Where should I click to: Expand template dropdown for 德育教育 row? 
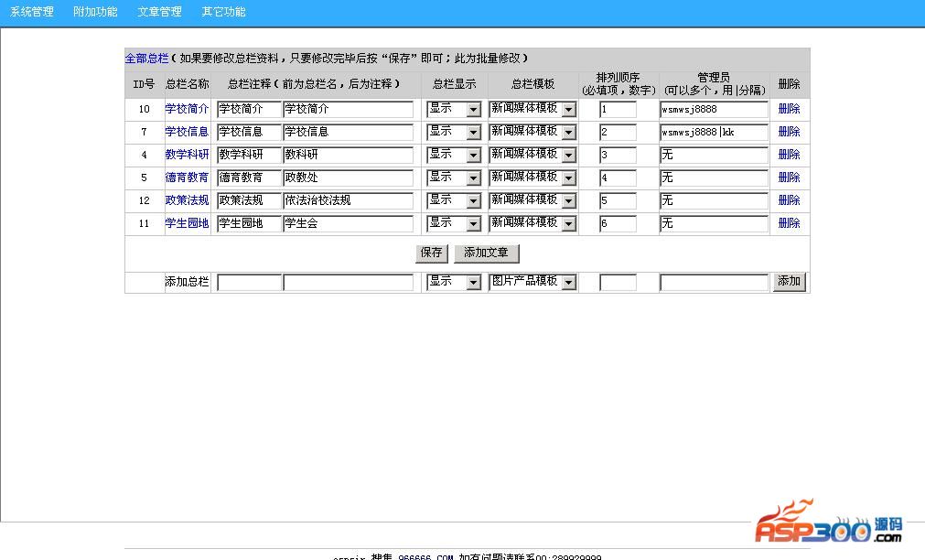click(568, 178)
